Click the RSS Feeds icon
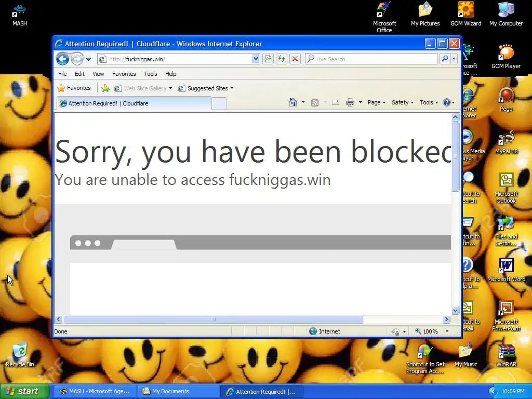The height and width of the screenshot is (399, 532). [x=315, y=102]
